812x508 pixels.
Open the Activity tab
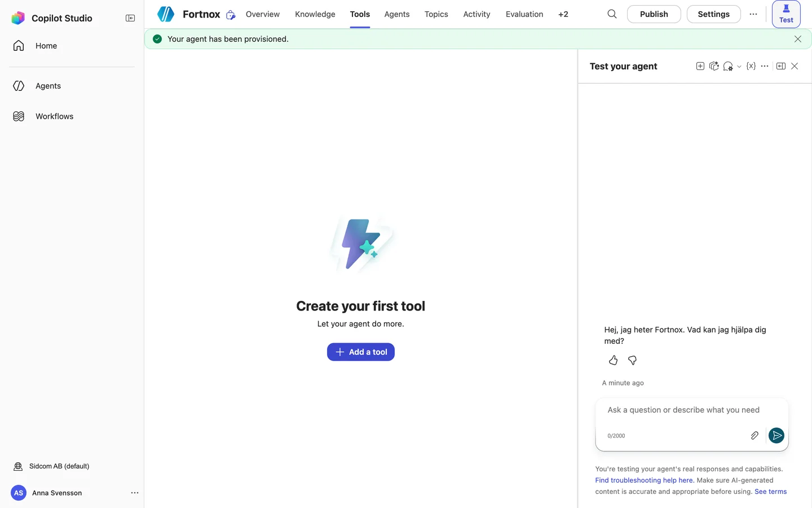476,14
